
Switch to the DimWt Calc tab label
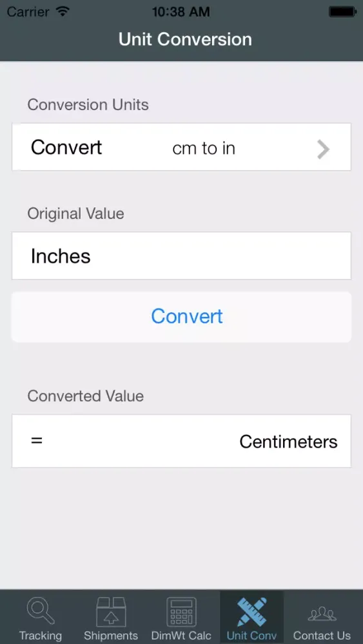coord(181,636)
